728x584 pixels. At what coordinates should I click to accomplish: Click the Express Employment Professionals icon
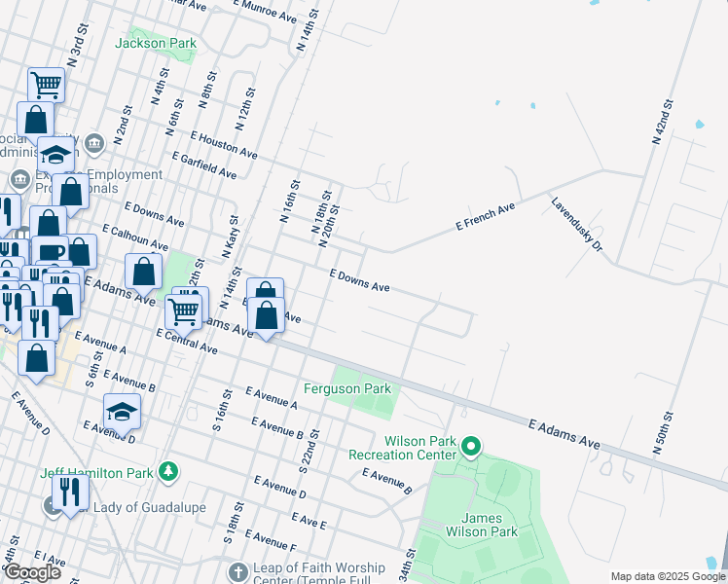coord(20,180)
